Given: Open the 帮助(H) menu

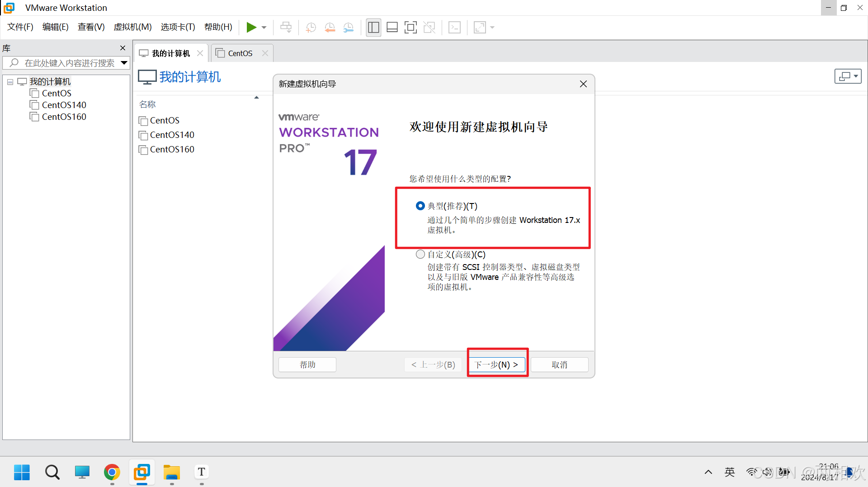Looking at the screenshot, I should point(218,27).
